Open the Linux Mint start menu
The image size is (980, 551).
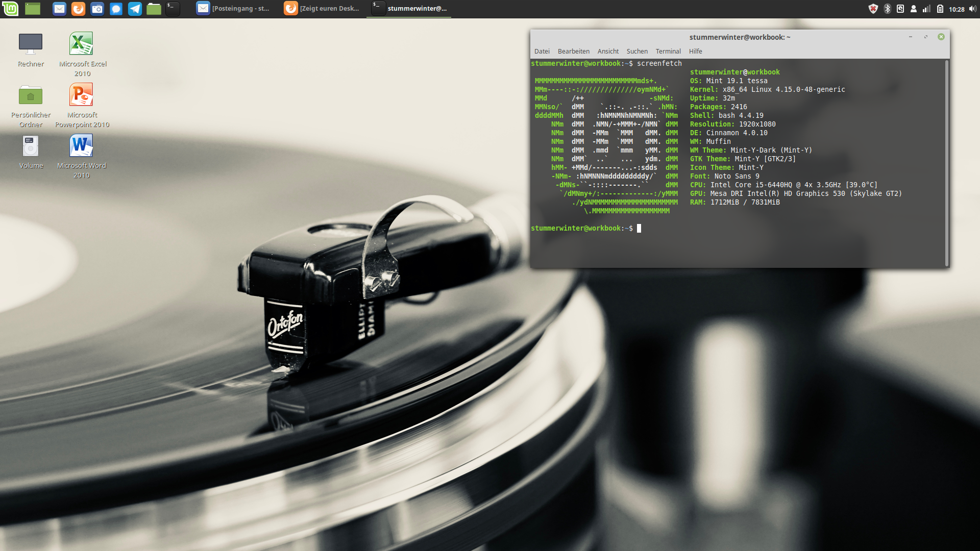coord(10,9)
